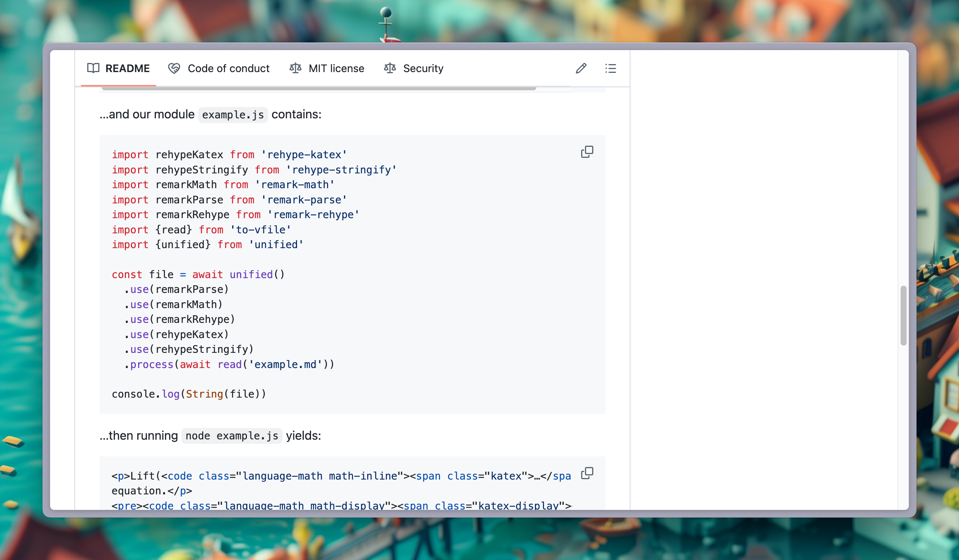Open the Security tab
959x560 pixels.
click(413, 69)
